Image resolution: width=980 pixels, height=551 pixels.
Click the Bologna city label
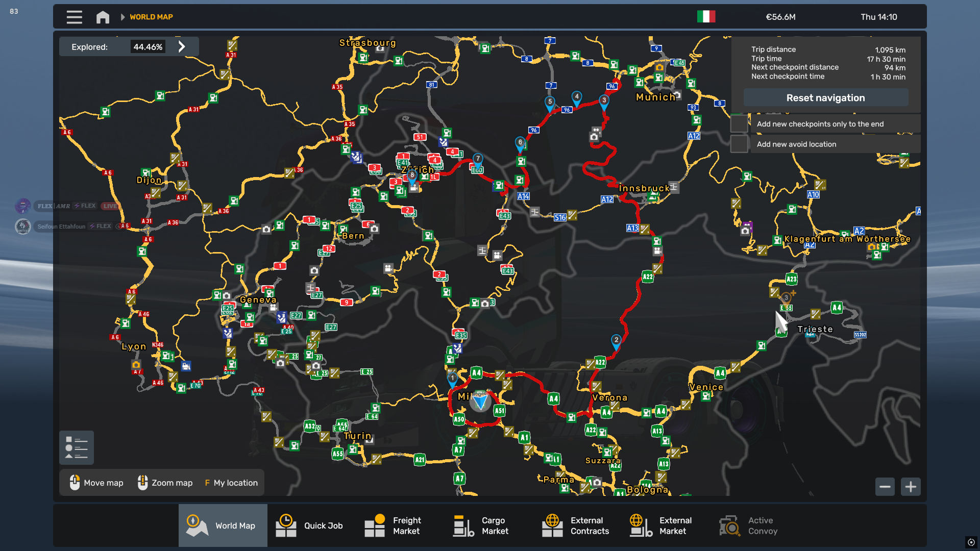(x=648, y=490)
